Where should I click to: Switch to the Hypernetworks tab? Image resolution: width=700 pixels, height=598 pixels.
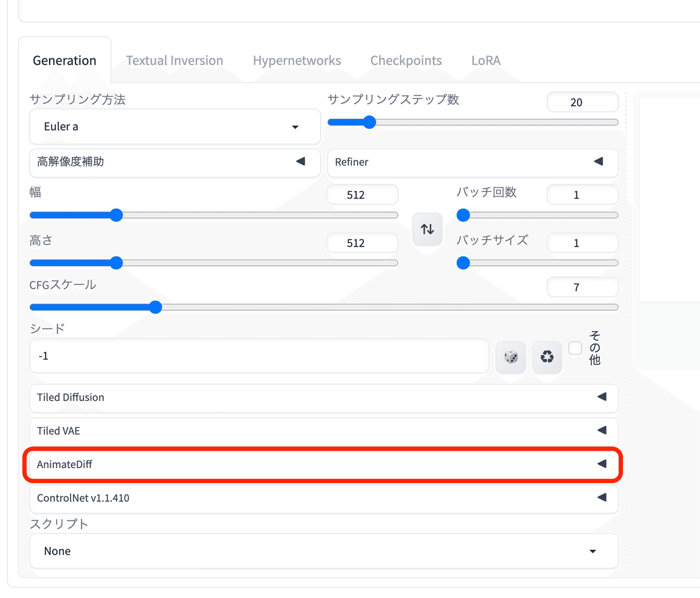coord(297,61)
